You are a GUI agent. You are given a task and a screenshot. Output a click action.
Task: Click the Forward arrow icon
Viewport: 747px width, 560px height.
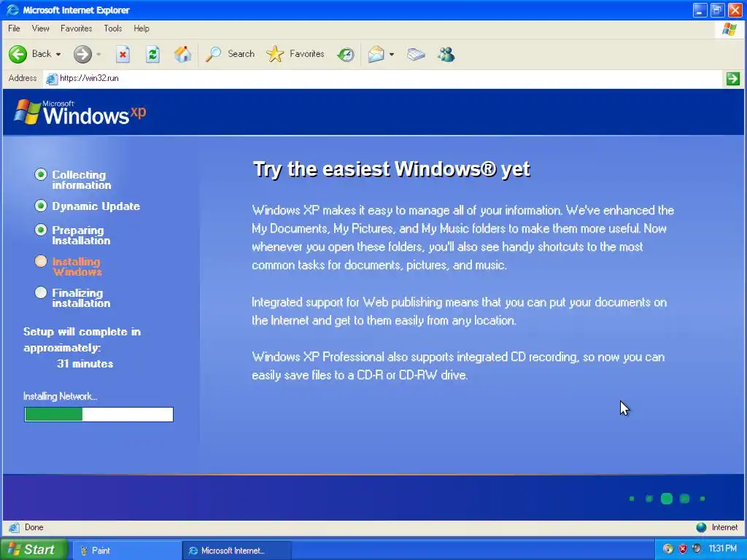pos(82,54)
